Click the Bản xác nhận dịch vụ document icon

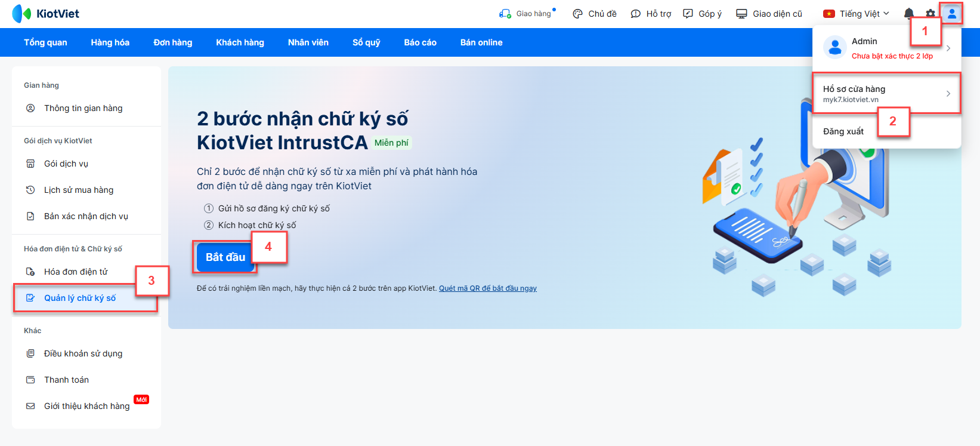pyautogui.click(x=30, y=216)
